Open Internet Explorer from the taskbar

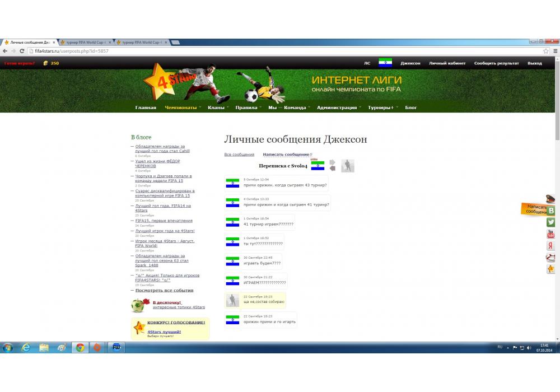pyautogui.click(x=26, y=348)
